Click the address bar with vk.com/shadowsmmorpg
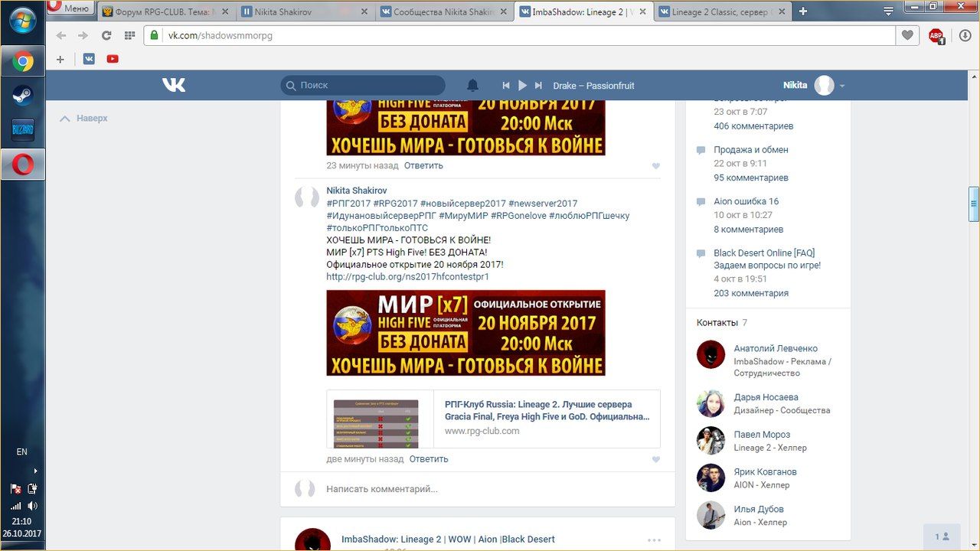This screenshot has width=980, height=551. pos(520,35)
